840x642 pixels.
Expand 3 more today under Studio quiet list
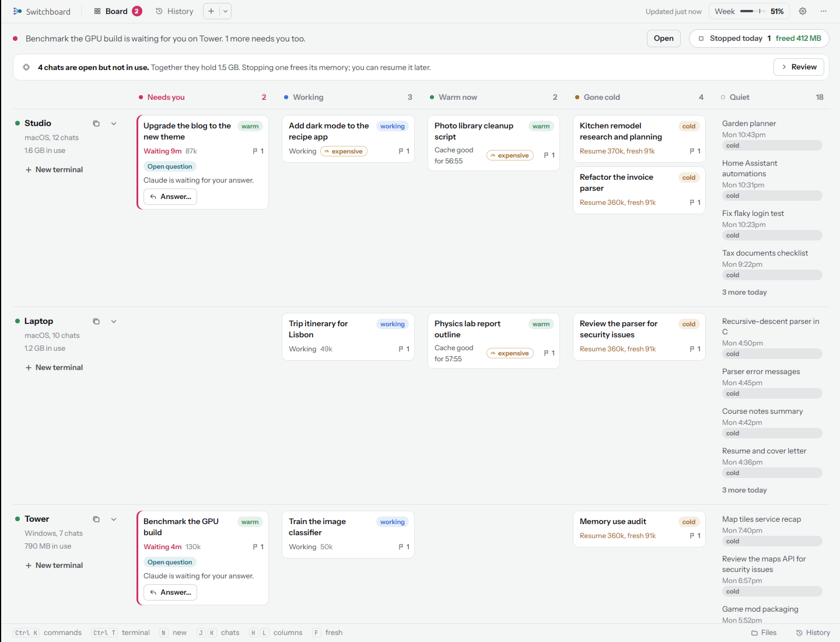tap(744, 292)
